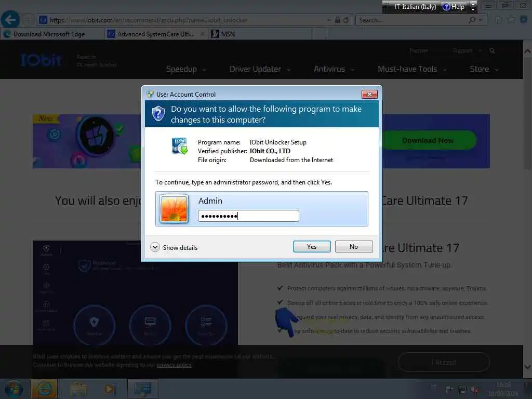Image resolution: width=532 pixels, height=399 pixels.
Task: Open the Speedup menu on IObit site
Action: 186,69
